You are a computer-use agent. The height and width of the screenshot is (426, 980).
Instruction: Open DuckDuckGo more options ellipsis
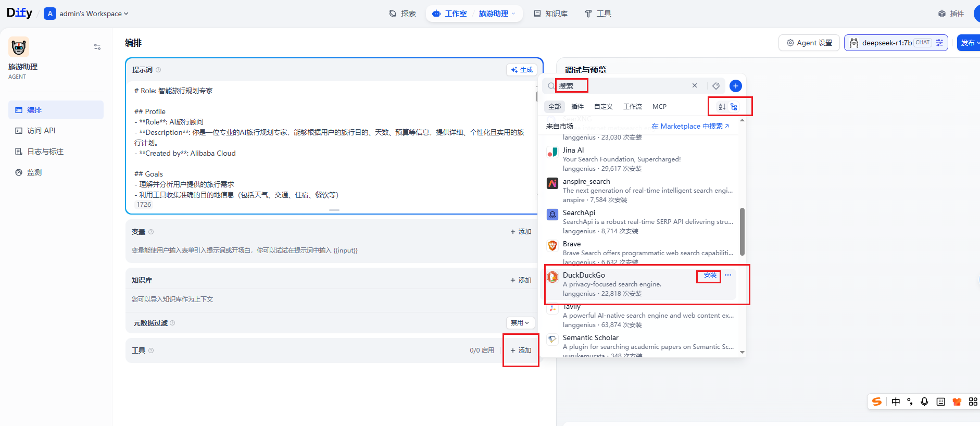(x=728, y=275)
